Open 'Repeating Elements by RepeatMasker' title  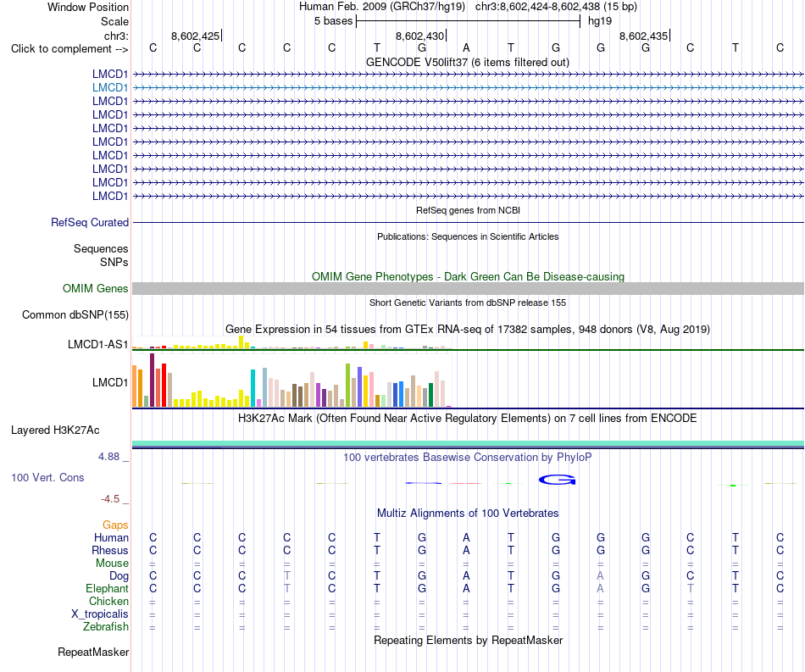pyautogui.click(x=468, y=640)
